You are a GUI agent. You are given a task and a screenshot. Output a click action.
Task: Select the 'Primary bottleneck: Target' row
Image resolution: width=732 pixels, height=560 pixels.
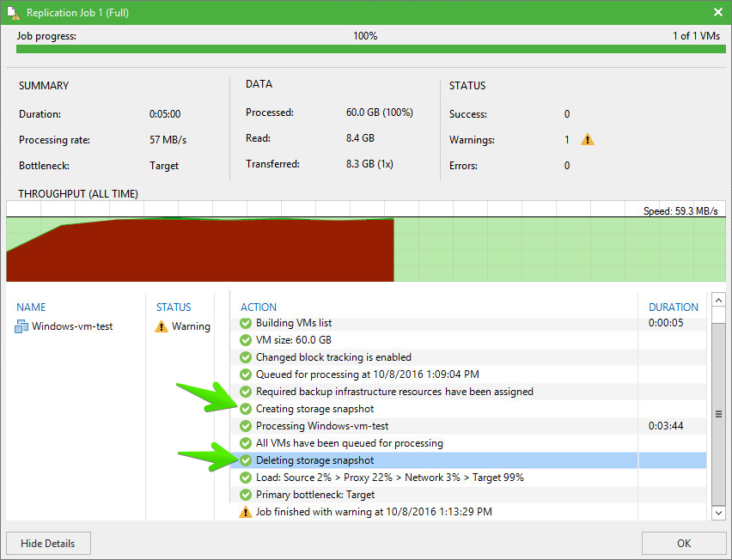tap(468, 495)
